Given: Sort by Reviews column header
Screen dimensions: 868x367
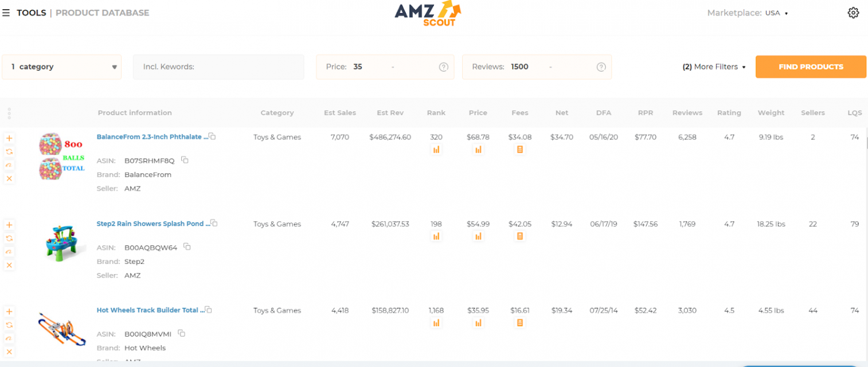Looking at the screenshot, I should coord(687,113).
